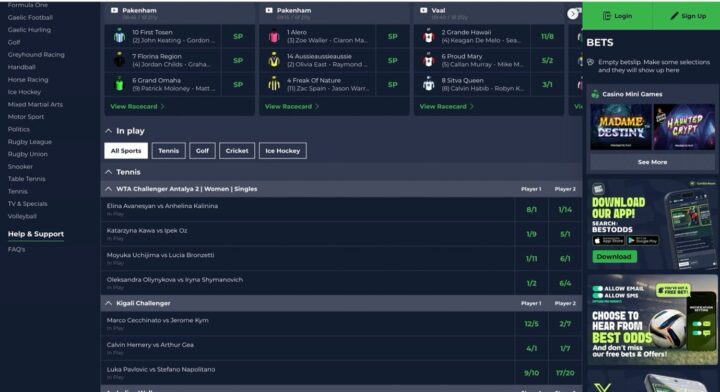Click the striped silk icon for Freak Of Nature
Viewport: 720px width, 392px height.
pos(274,84)
